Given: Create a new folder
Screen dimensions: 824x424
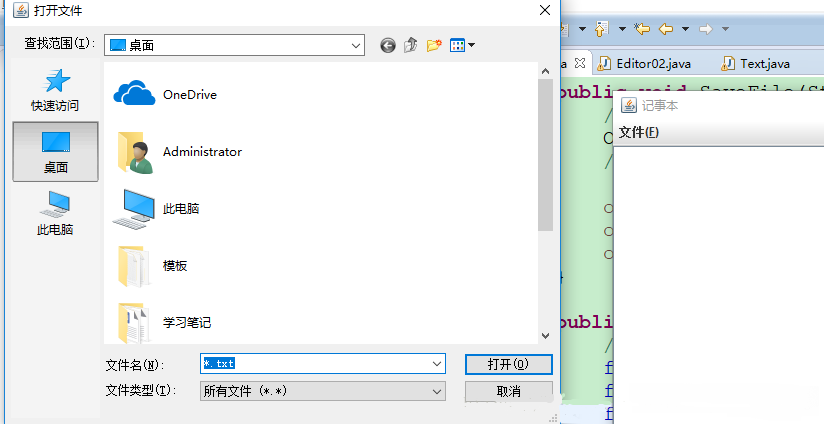Looking at the screenshot, I should (x=434, y=45).
